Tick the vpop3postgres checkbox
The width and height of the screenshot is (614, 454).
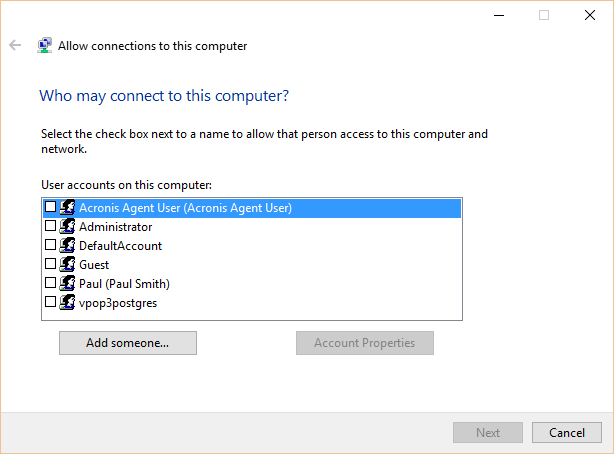pos(51,302)
